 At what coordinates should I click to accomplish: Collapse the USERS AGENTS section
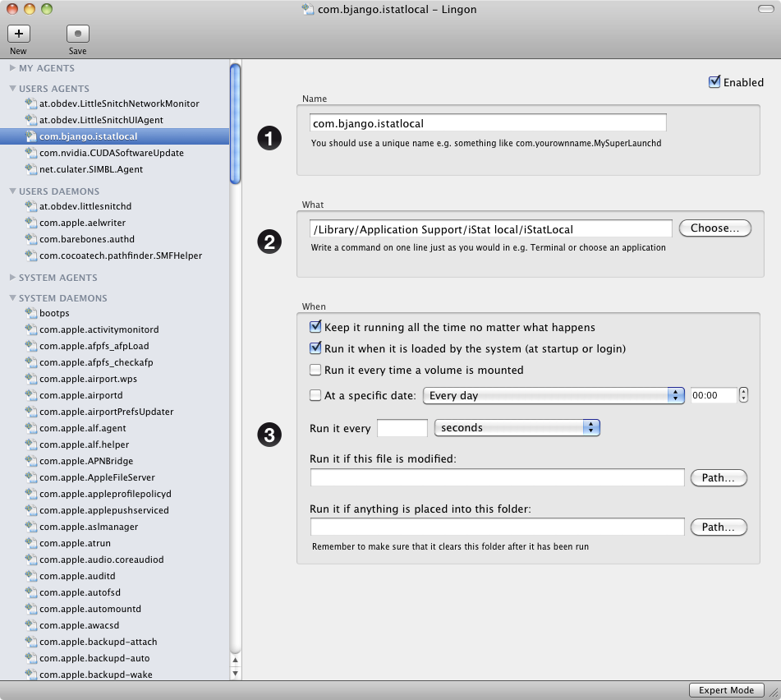point(12,88)
